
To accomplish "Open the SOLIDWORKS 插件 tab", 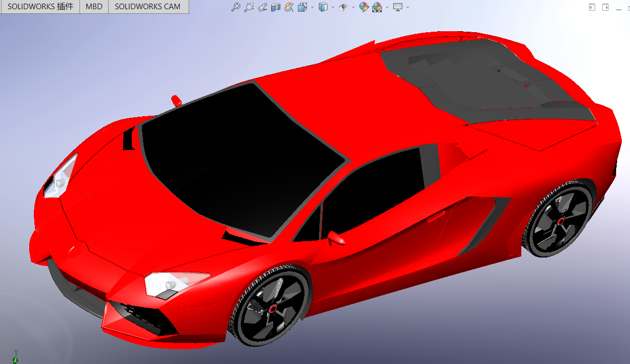I will click(40, 7).
